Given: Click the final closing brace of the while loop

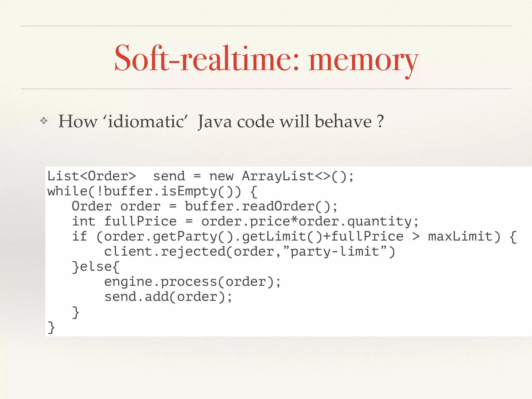Looking at the screenshot, I should tap(51, 327).
